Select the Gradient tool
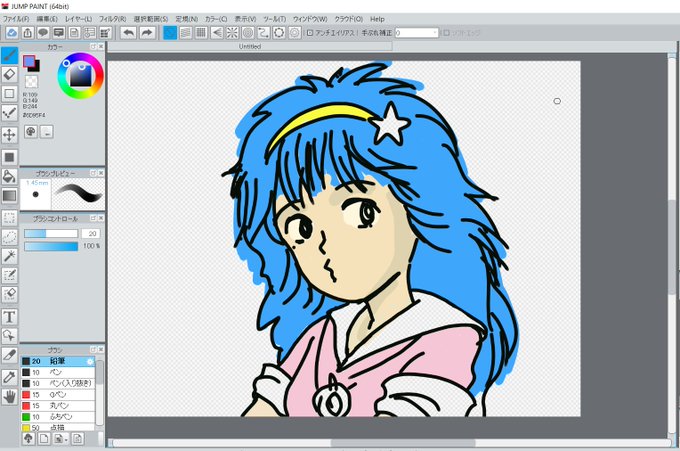Image resolution: width=680 pixels, height=451 pixels. click(x=10, y=195)
